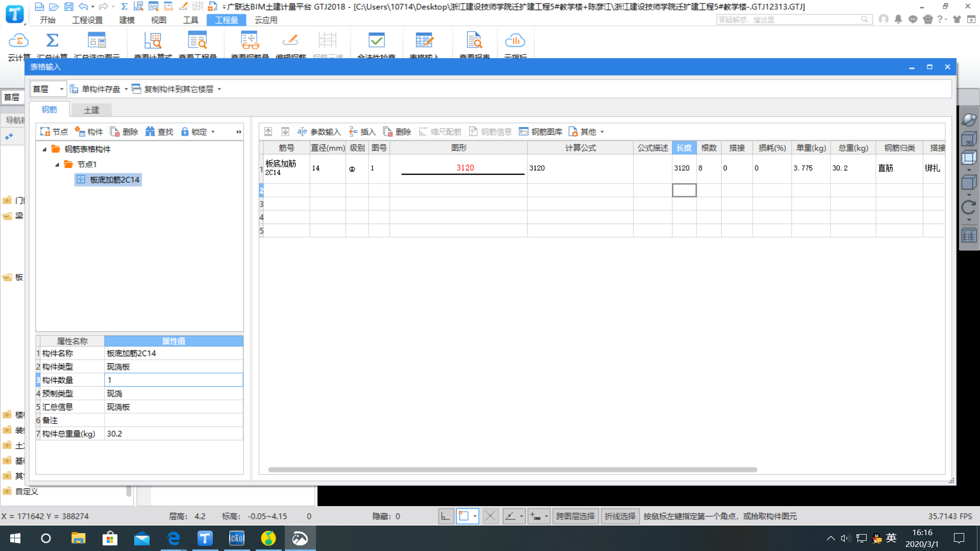
Task: Collapse 钢筋表格构件 tree root
Action: 44,149
